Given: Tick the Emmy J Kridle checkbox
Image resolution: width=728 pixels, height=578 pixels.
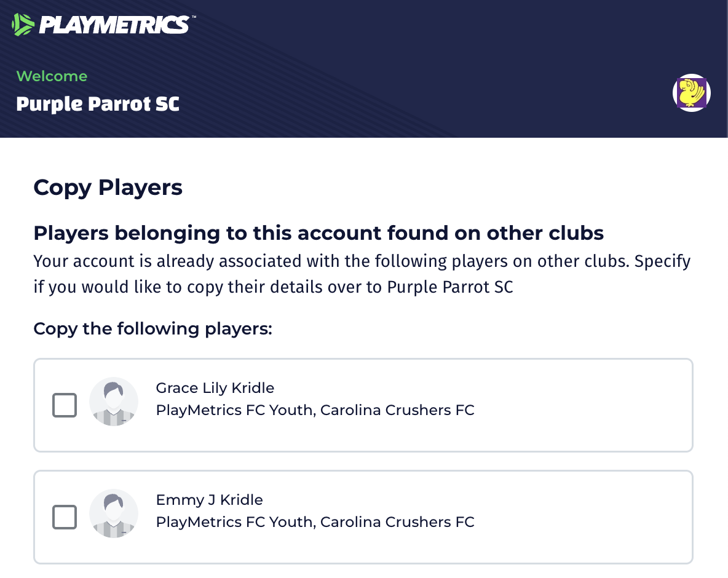Looking at the screenshot, I should [65, 517].
